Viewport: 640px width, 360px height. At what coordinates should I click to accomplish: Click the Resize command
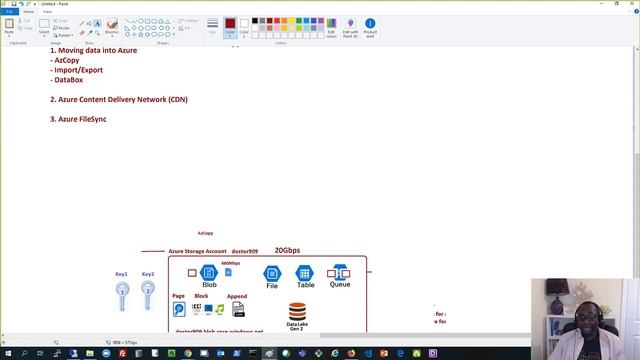coord(61,28)
